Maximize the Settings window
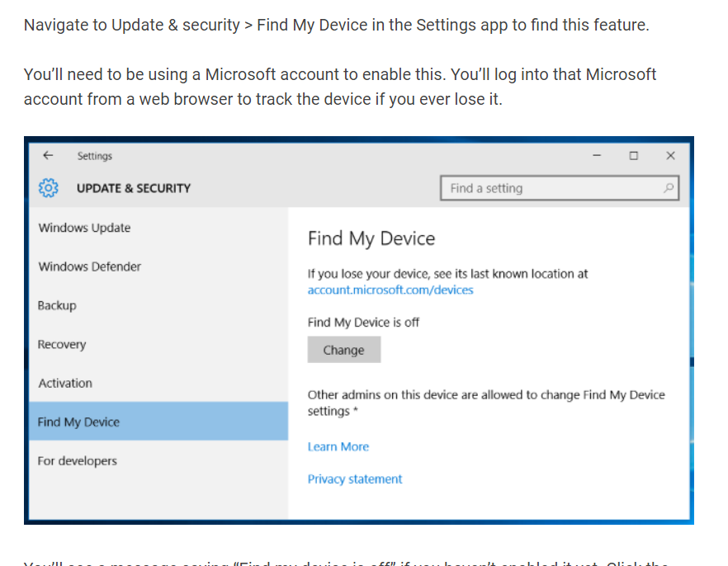728x566 pixels. [633, 155]
